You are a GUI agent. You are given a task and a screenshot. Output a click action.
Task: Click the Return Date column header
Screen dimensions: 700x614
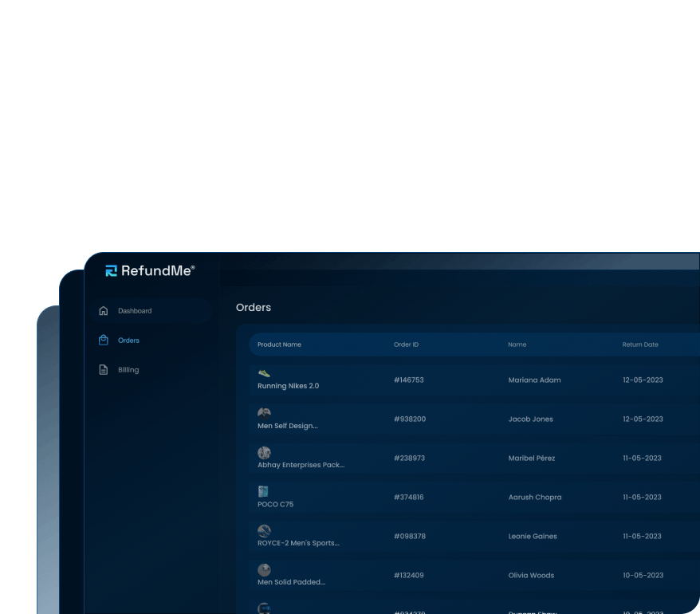click(640, 344)
